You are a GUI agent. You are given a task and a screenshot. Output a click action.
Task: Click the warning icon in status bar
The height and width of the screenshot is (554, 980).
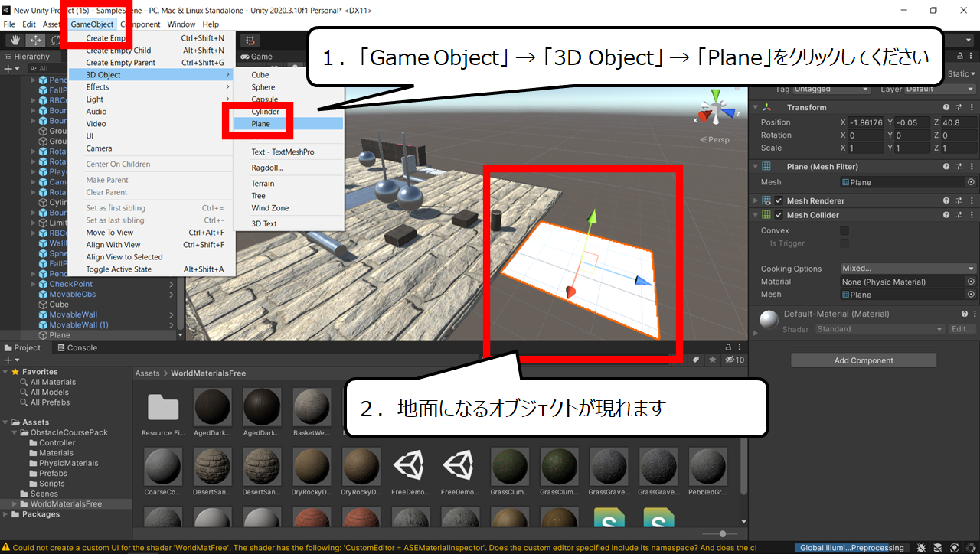pyautogui.click(x=6, y=548)
